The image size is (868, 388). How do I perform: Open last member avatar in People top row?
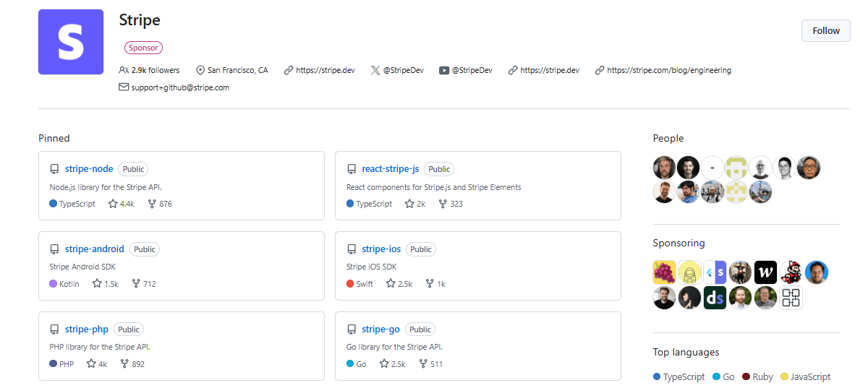[809, 168]
